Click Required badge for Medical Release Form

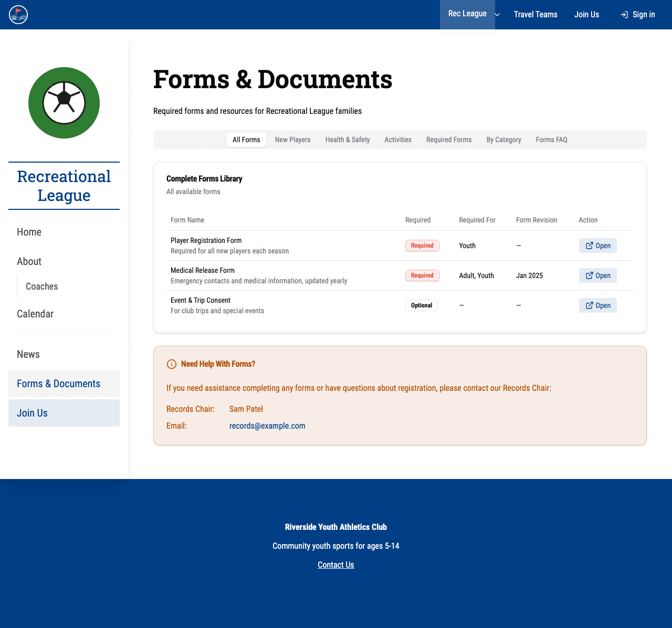pos(422,275)
